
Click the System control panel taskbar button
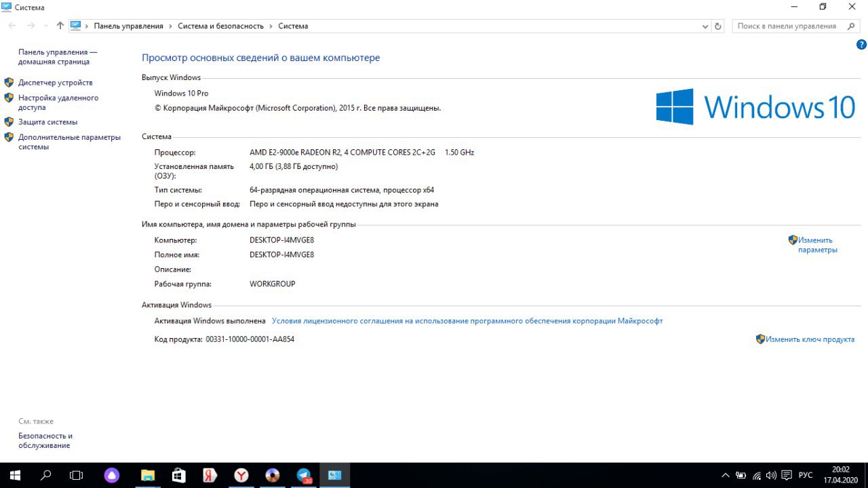(x=335, y=476)
